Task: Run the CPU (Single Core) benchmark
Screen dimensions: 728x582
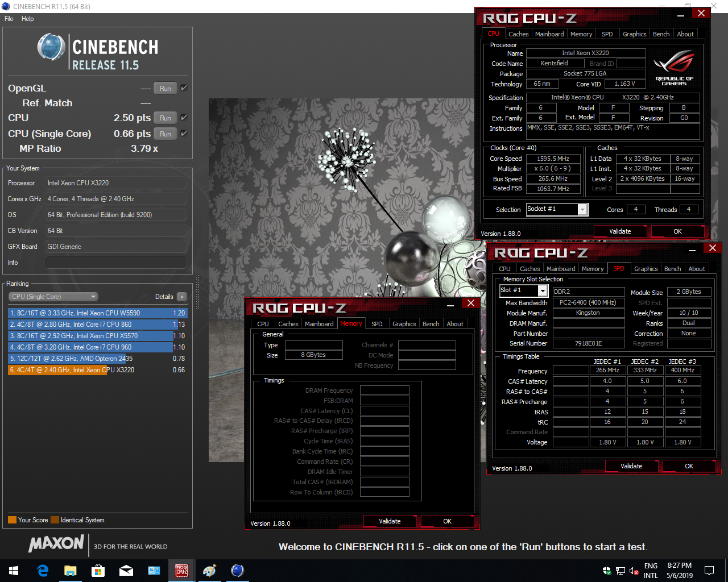Action: coord(166,134)
